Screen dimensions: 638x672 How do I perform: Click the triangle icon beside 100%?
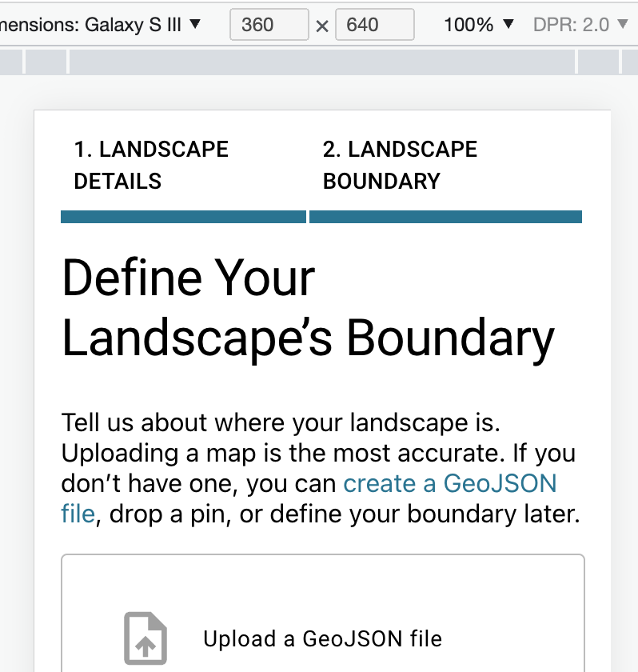[x=507, y=25]
